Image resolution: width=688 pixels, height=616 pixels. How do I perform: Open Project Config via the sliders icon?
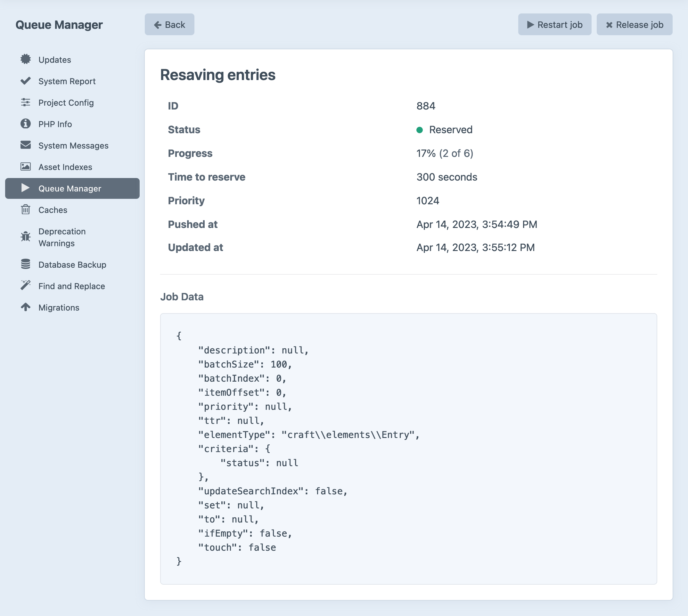25,102
